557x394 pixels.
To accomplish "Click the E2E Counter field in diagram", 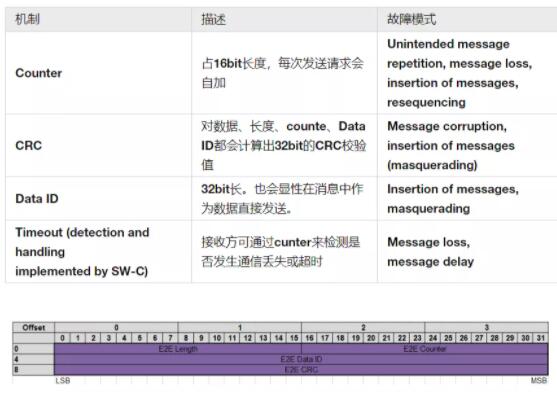I will (x=425, y=349).
